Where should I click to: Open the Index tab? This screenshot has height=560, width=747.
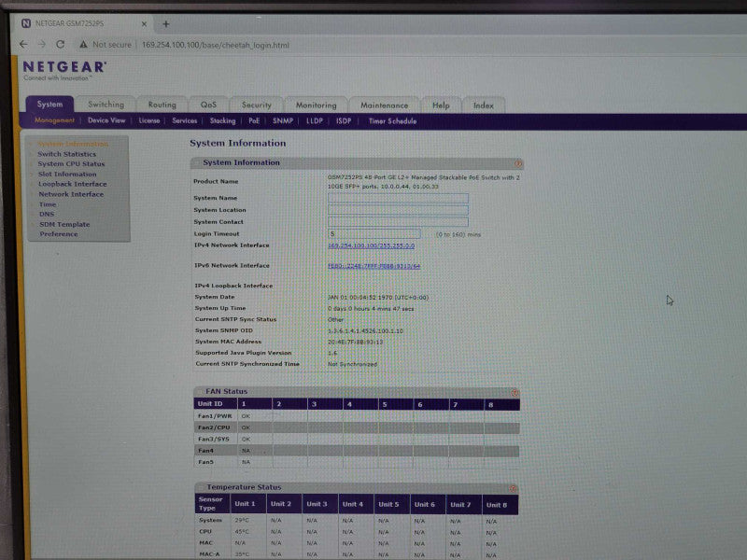click(x=483, y=105)
